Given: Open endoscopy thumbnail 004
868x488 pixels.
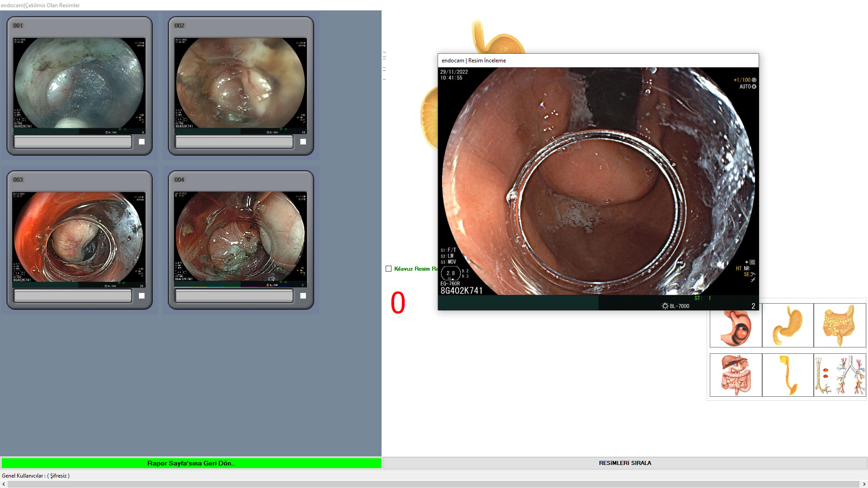Looking at the screenshot, I should point(241,239).
